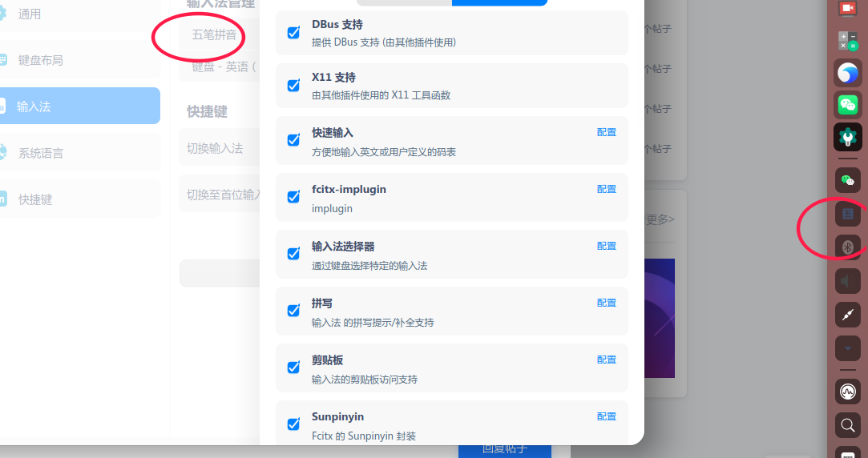The width and height of the screenshot is (868, 458).
Task: Open the Bluetooth tray icon
Action: 847,247
